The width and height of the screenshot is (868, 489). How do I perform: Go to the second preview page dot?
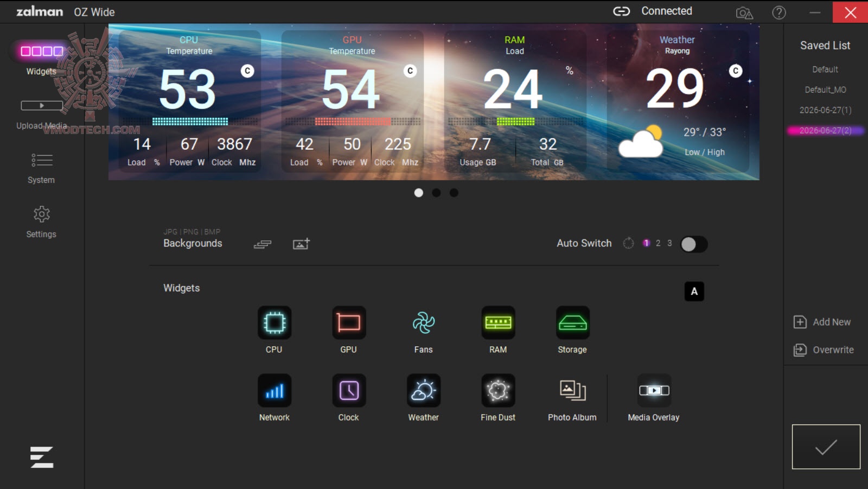click(436, 193)
